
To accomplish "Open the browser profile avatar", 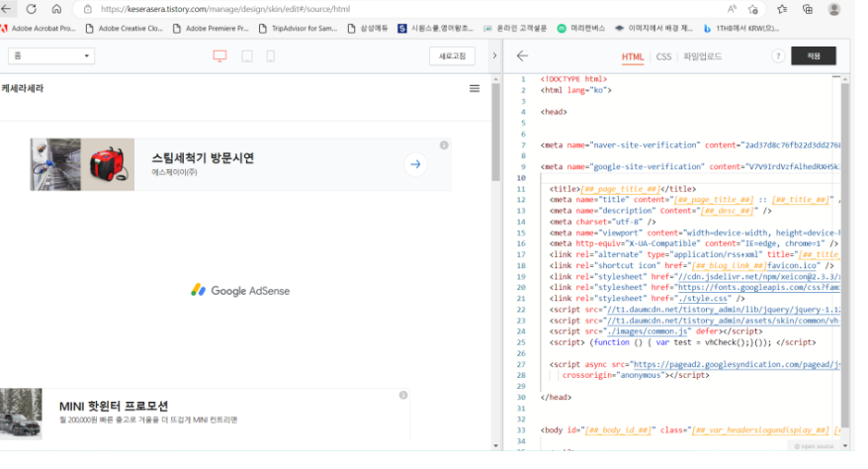I will click(834, 9).
